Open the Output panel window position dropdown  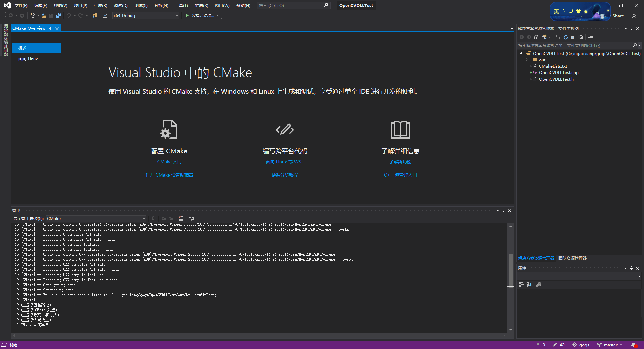(497, 210)
